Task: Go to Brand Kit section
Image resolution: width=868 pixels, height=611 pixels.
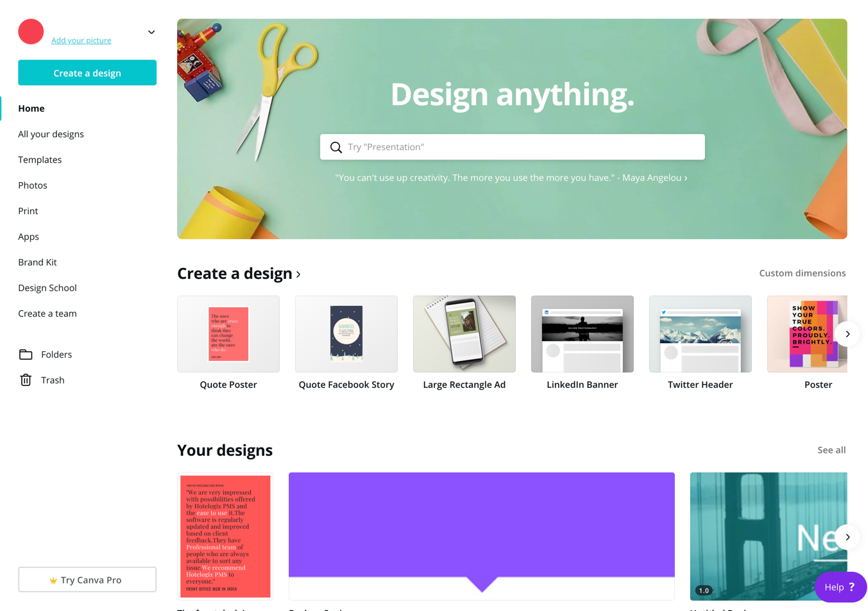Action: tap(37, 262)
